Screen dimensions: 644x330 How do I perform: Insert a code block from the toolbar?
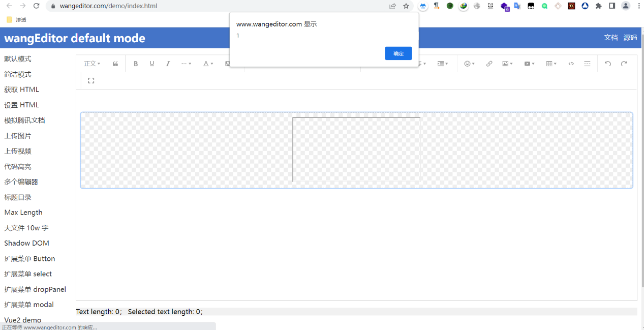(x=571, y=64)
